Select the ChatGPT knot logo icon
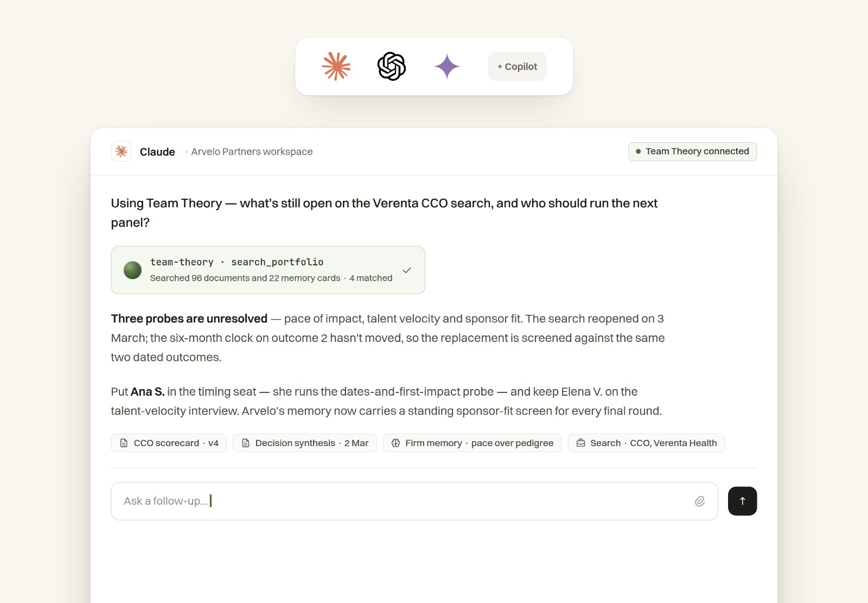Viewport: 868px width, 603px height. 392,66
